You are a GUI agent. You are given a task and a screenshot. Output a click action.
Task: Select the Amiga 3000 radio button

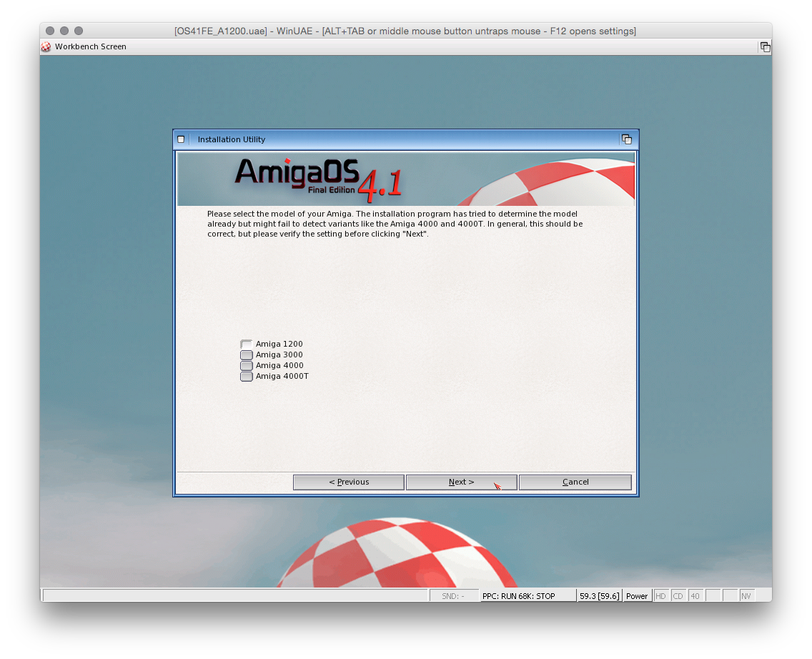[247, 355]
